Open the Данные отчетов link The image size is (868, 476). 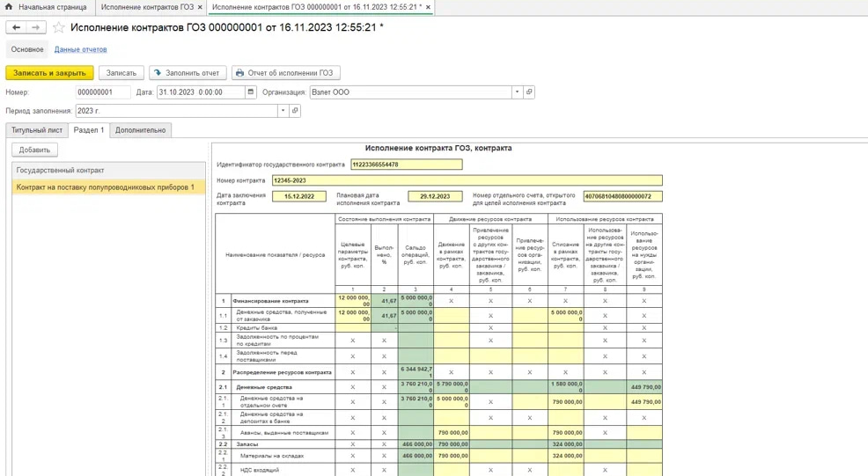pyautogui.click(x=80, y=49)
